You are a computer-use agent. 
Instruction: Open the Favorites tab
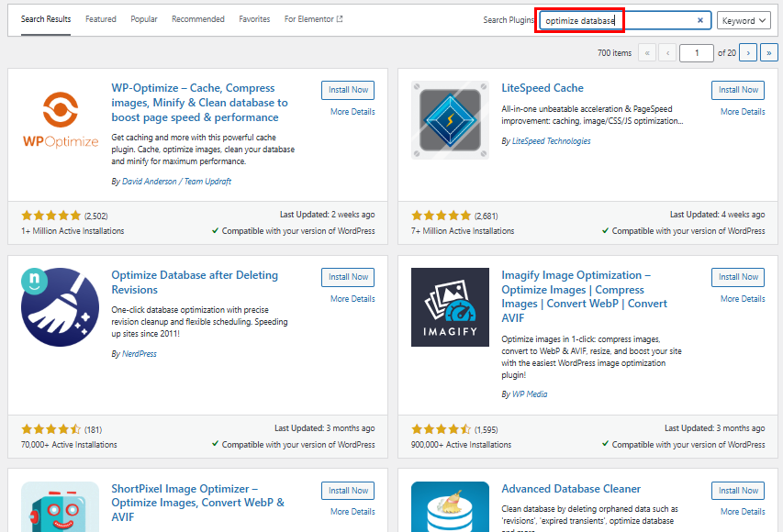tap(254, 17)
